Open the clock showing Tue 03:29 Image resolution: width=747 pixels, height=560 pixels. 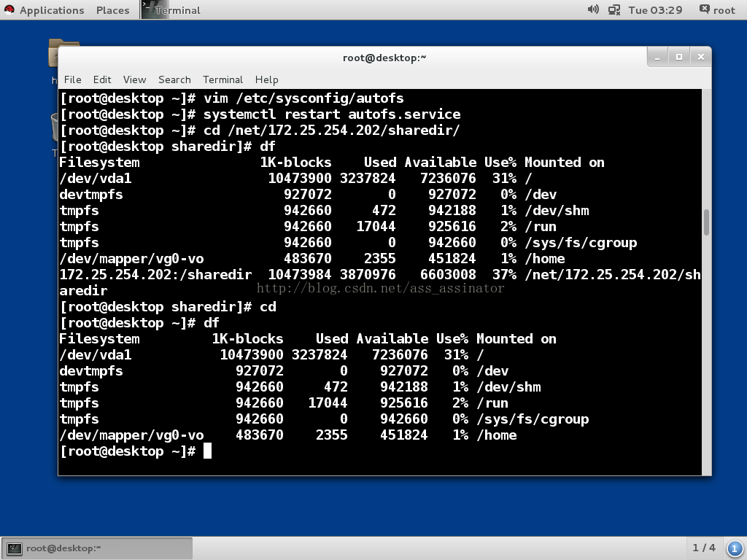pos(655,10)
